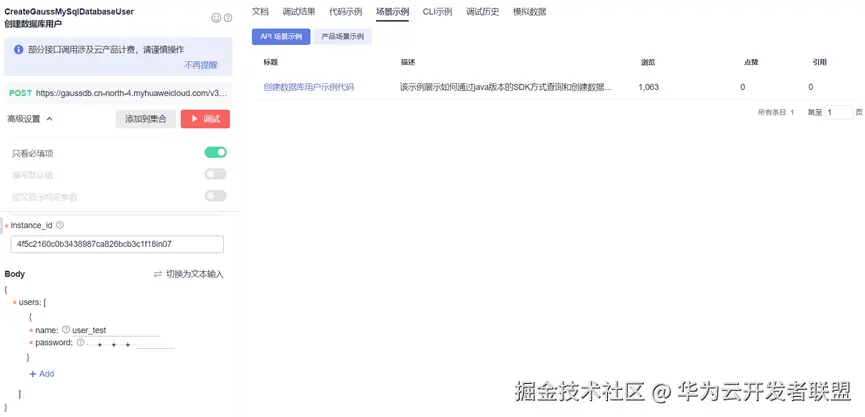Collapse the 高级设置 section
Screen dimensions: 865x417
click(30, 119)
